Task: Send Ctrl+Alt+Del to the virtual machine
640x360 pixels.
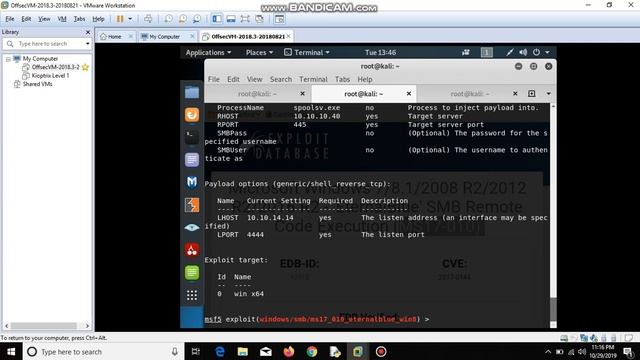Action: pyautogui.click(x=148, y=19)
